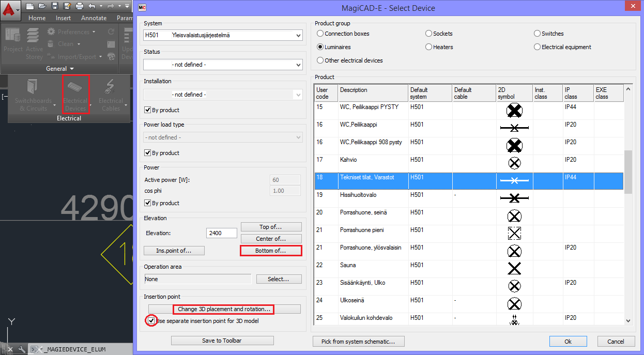
Task: Click the Electrical Devices luminaire icon
Action: coord(75,86)
